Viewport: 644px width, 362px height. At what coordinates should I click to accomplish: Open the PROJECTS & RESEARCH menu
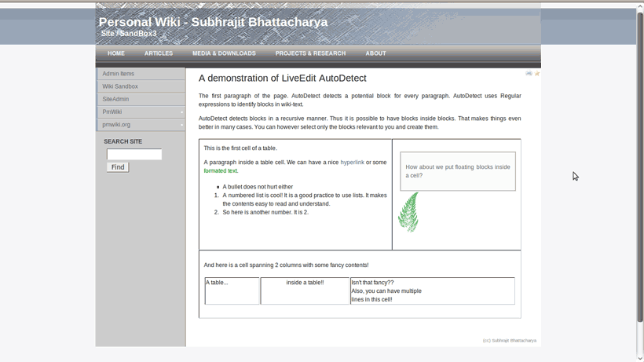click(x=310, y=53)
